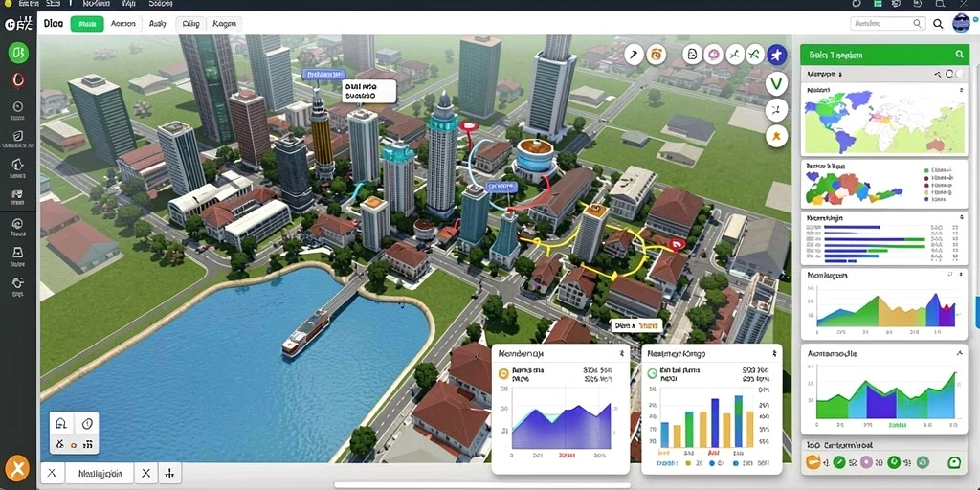Expand the Nemdenaja chart card with its corner arrow
Screen dimensions: 980x490
pyautogui.click(x=621, y=354)
